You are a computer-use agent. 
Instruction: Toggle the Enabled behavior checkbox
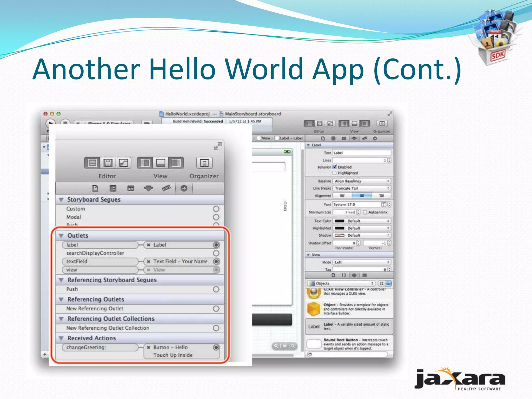pos(335,167)
